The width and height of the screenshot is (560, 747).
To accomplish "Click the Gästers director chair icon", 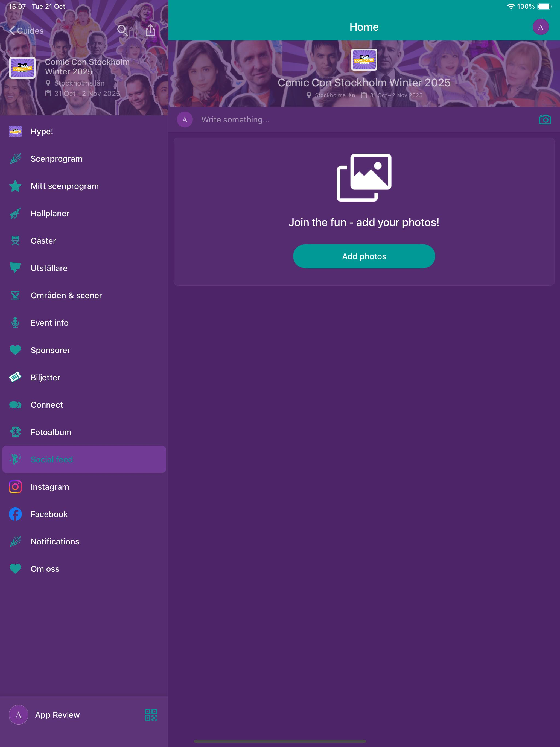I will 15,241.
